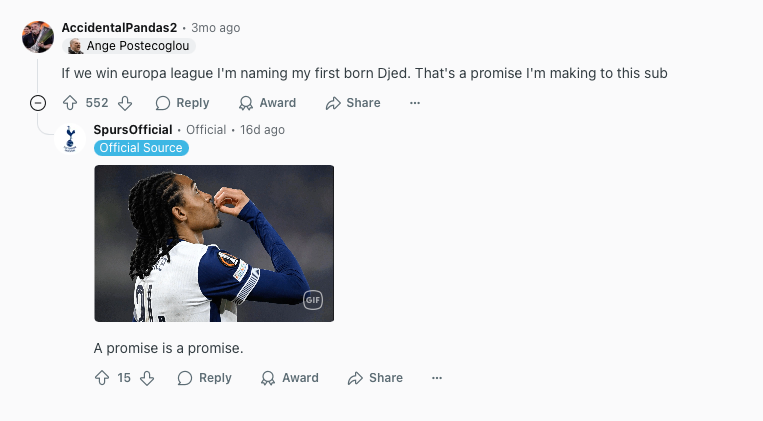763x421 pixels.
Task: Collapse the comment thread with minus circle
Action: (38, 103)
